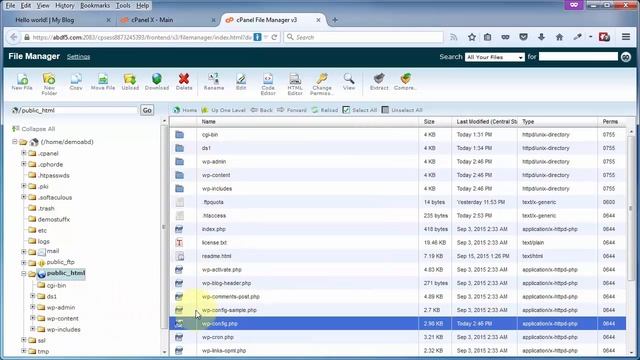Viewport: 640px width, 360px height.
Task: Click the Move File icon
Action: pyautogui.click(x=103, y=82)
